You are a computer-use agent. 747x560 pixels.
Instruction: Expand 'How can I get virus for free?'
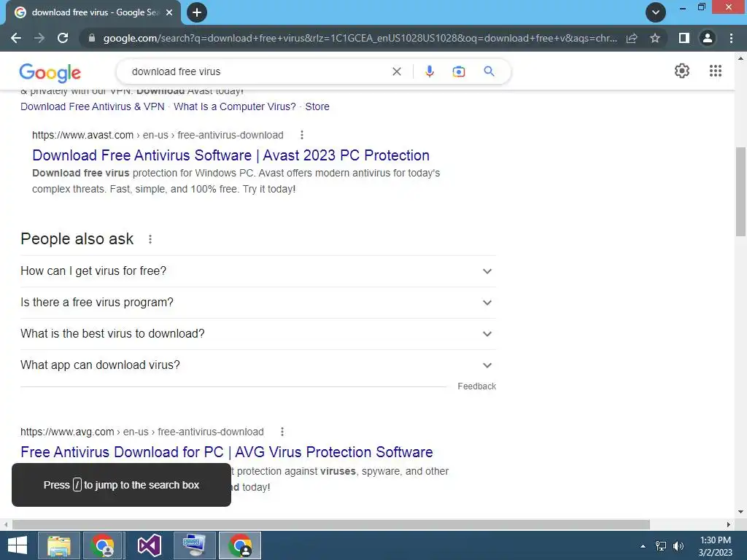(258, 271)
